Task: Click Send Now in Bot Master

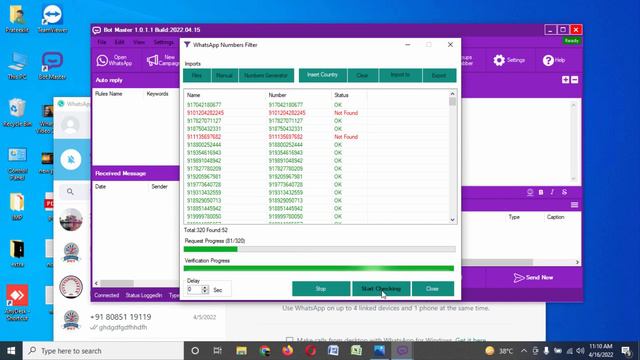Action: [533, 278]
